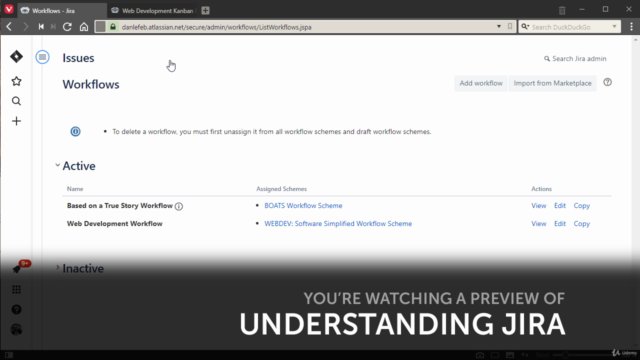This screenshot has height=360, width=640.
Task: Open the BOATS Workflow Scheme link
Action: [303, 206]
